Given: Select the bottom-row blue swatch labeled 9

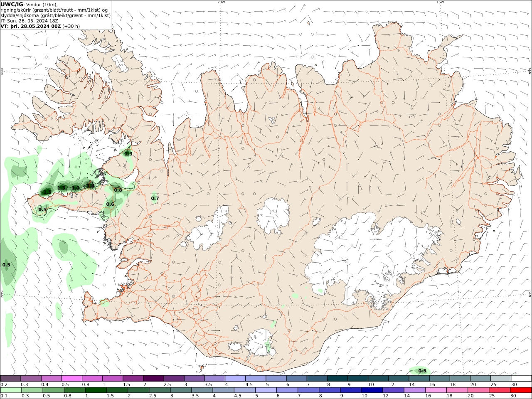Looking at the screenshot, I should click(x=350, y=390).
